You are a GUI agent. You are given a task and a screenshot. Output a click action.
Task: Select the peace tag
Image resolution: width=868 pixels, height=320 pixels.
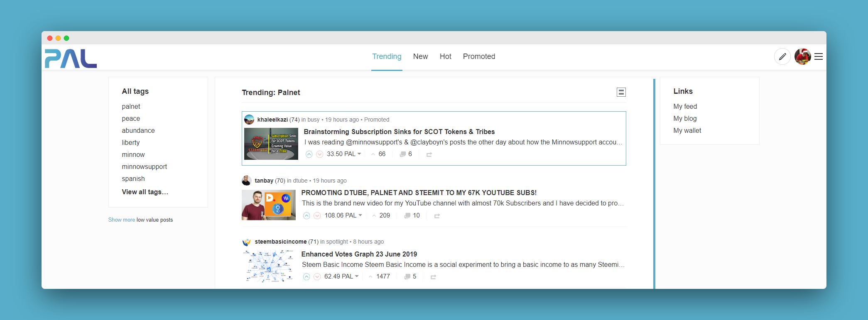click(x=131, y=119)
